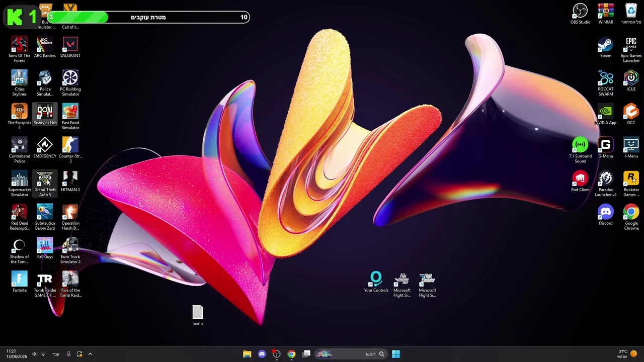Screen dimensions: 644x362
Task: Select the Rise of the Tomb Raider icon
Action: pyautogui.click(x=70, y=284)
